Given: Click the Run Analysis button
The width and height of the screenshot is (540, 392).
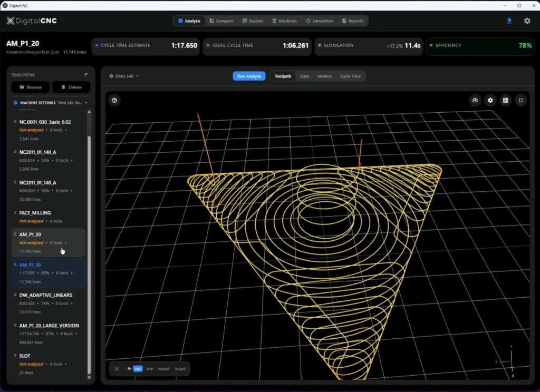Looking at the screenshot, I should [x=249, y=76].
